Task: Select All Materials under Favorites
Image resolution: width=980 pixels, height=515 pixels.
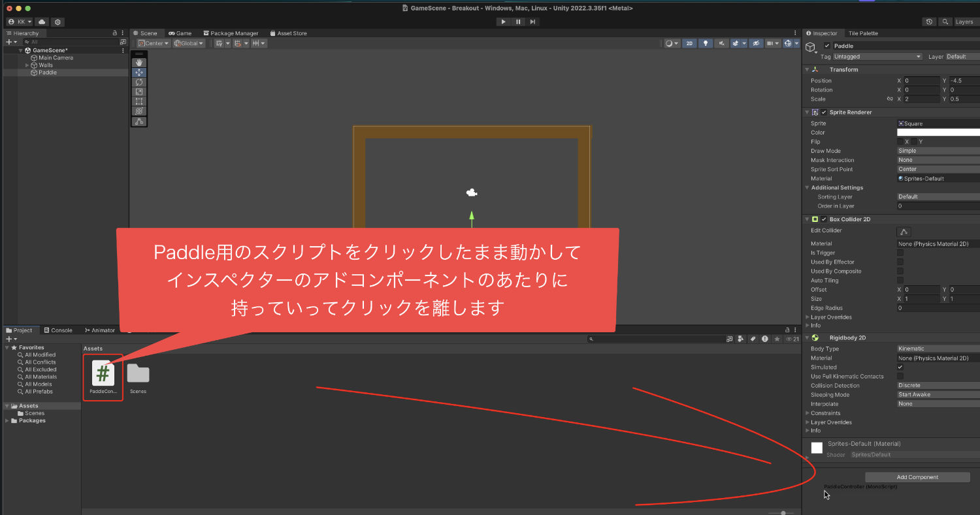Action: tap(41, 377)
